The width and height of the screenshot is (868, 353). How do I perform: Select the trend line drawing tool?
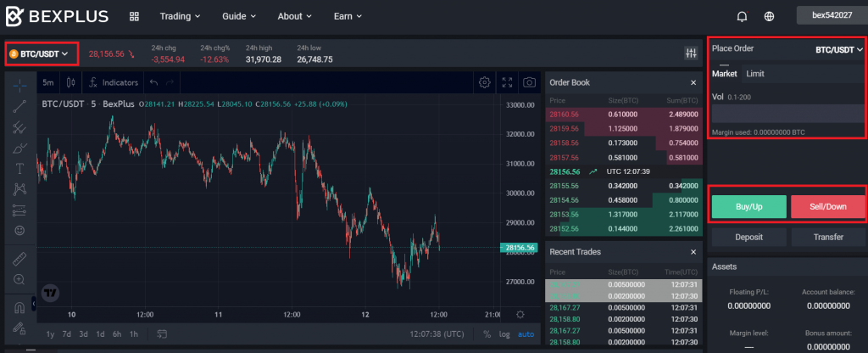coord(20,106)
